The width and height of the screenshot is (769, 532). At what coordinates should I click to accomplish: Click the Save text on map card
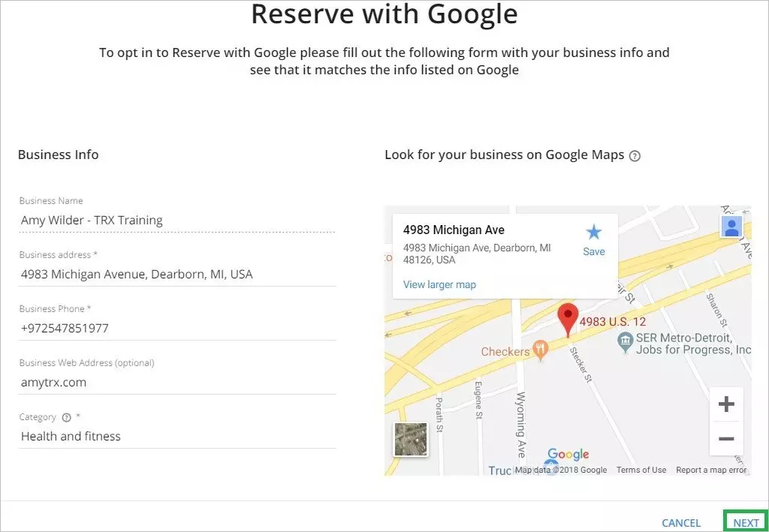coord(593,251)
